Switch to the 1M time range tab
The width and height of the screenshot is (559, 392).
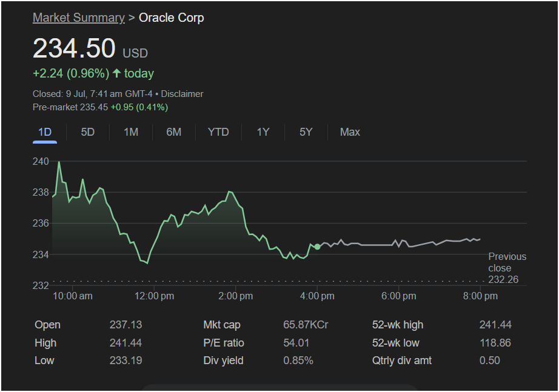(x=131, y=132)
